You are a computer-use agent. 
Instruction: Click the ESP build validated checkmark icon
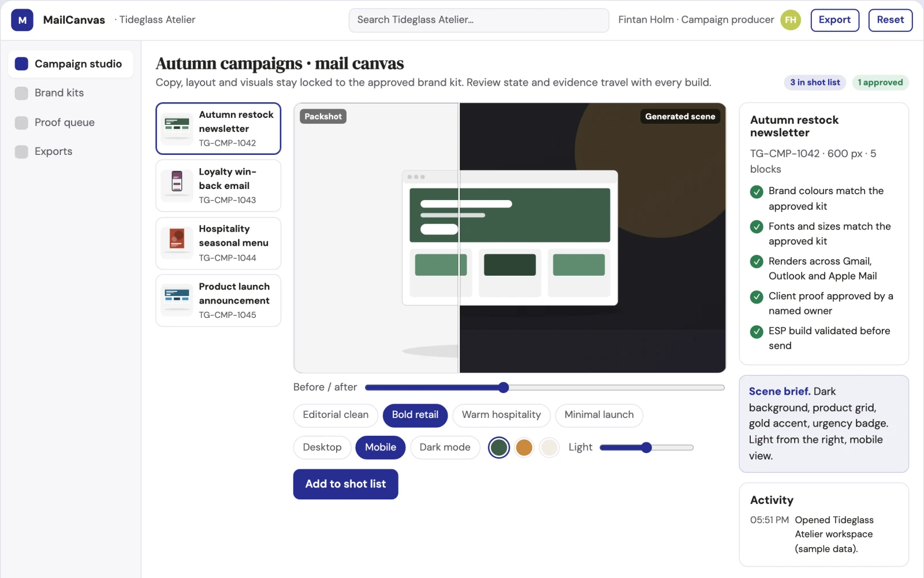[757, 332]
